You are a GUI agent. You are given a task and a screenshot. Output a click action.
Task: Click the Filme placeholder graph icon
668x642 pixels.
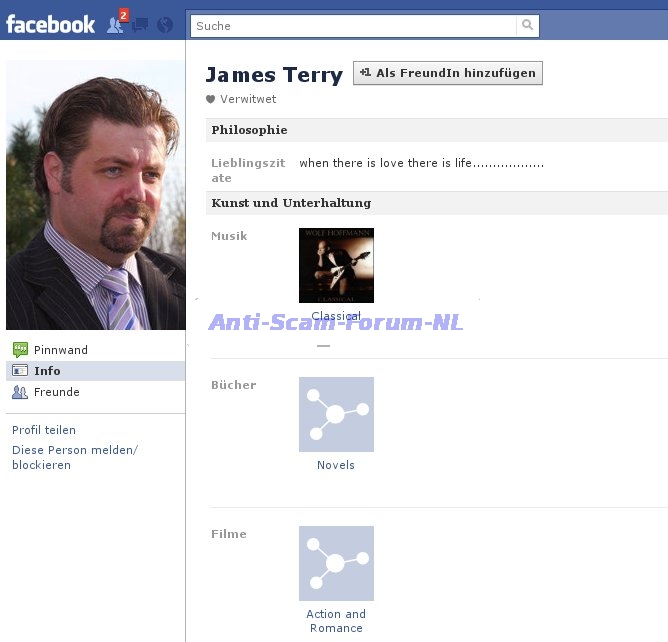point(336,563)
